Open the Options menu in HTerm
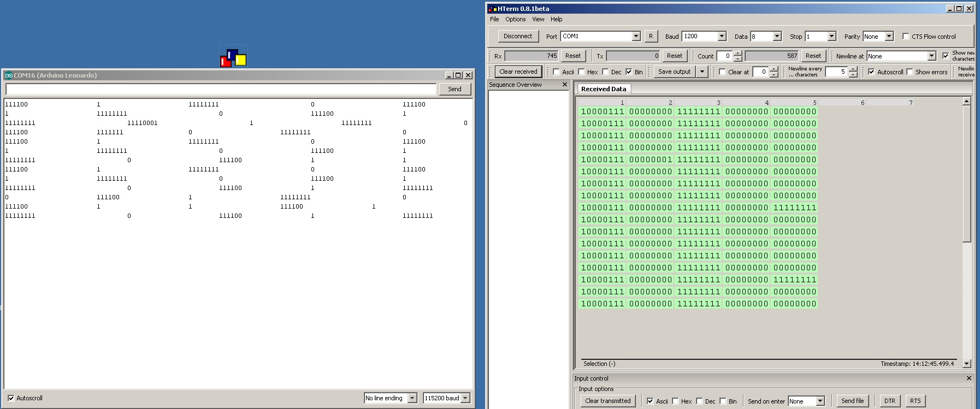Viewport: 980px width, 409px height. (x=515, y=19)
